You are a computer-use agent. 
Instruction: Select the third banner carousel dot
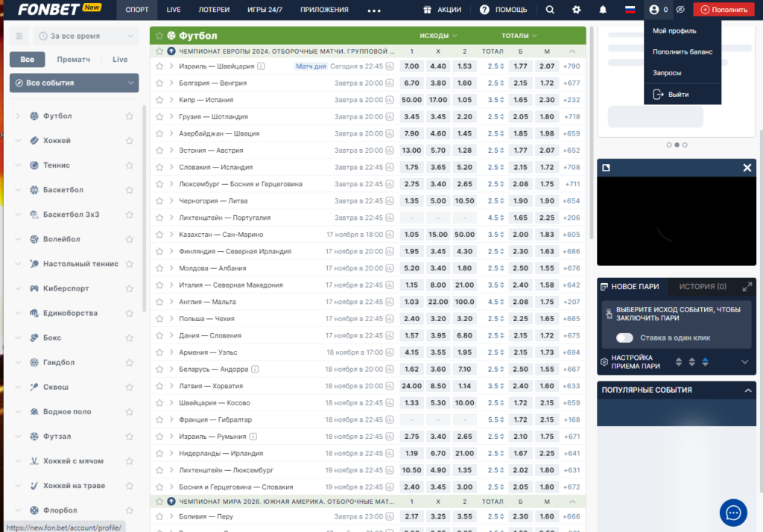(685, 145)
